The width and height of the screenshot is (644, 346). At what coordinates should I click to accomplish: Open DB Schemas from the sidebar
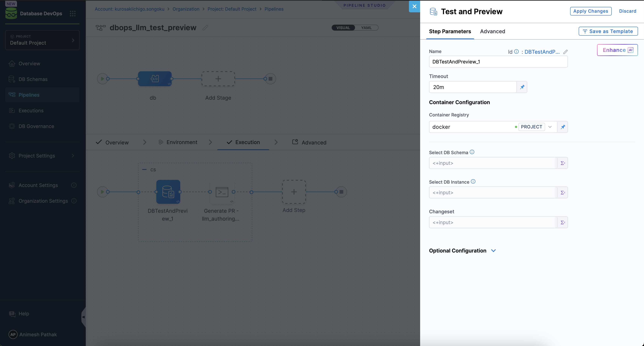point(32,79)
